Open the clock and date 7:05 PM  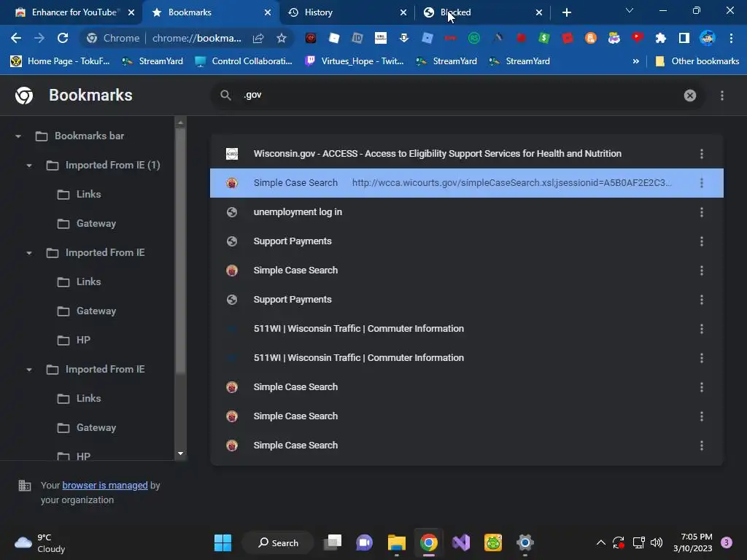[x=693, y=542]
